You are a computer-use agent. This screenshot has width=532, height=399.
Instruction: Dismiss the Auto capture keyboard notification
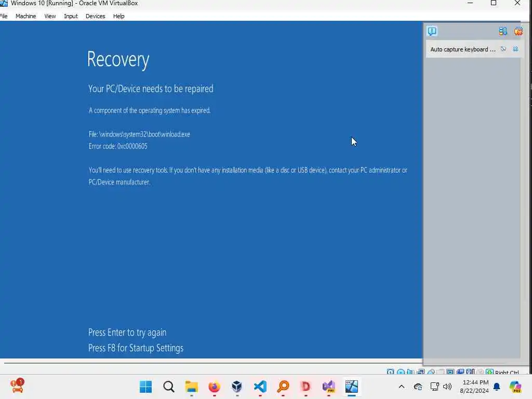(x=515, y=49)
